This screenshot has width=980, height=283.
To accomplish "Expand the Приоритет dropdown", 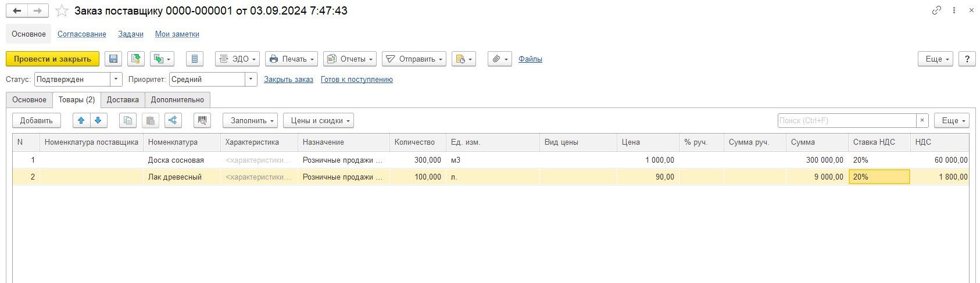I will click(x=251, y=80).
